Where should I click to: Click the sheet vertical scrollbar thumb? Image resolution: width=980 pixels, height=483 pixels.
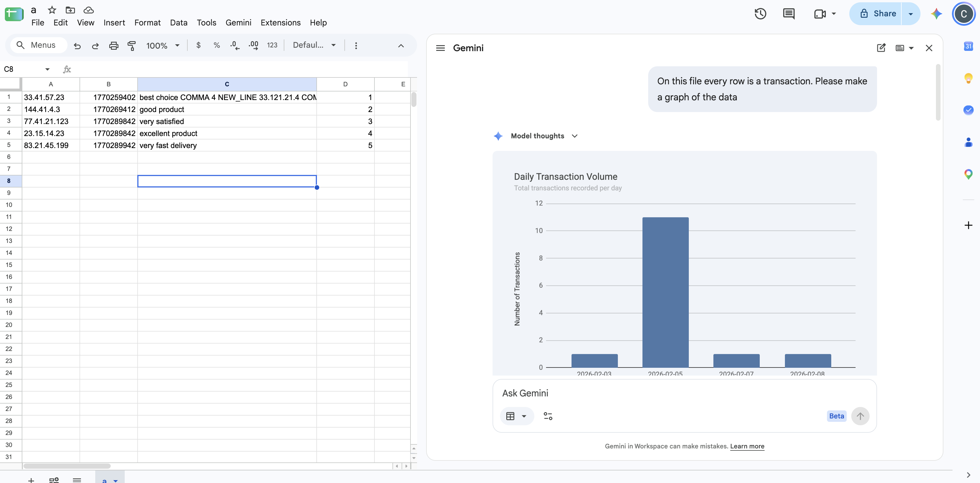tap(414, 99)
